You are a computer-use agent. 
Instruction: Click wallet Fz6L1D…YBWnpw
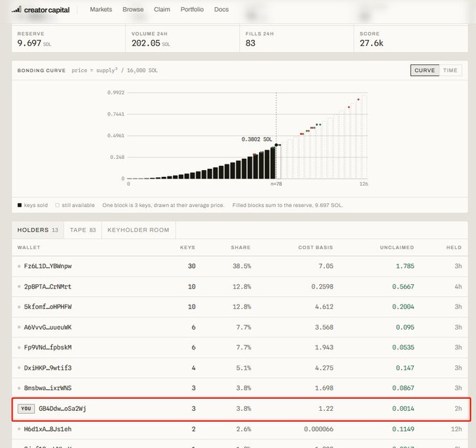tap(48, 266)
